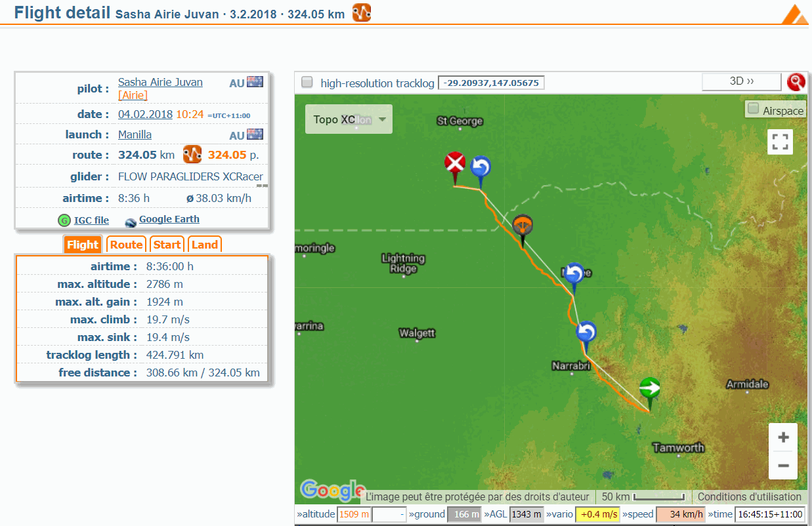Enable high-resolution tracklog checkbox
812x526 pixels.
click(x=307, y=83)
